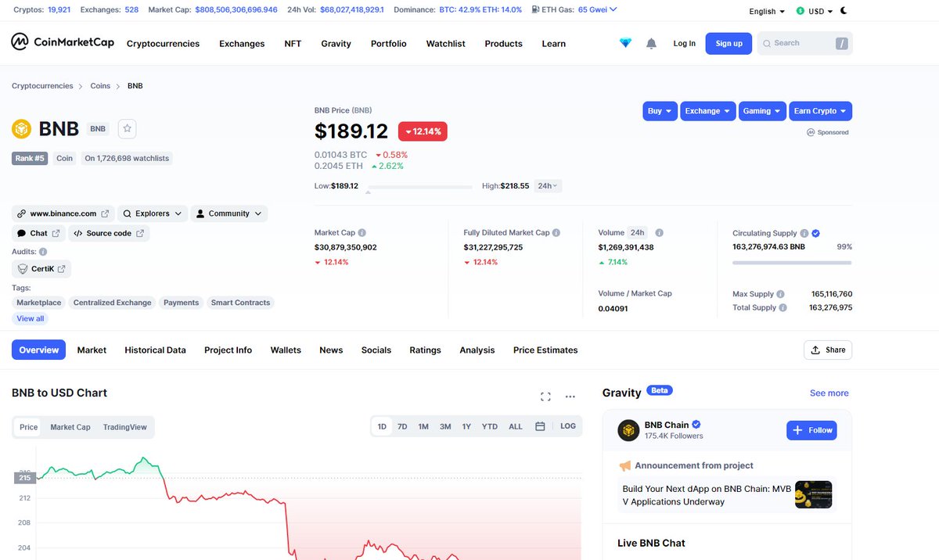Toggle LOG scale on chart
The height and width of the screenshot is (560, 939).
tap(568, 426)
